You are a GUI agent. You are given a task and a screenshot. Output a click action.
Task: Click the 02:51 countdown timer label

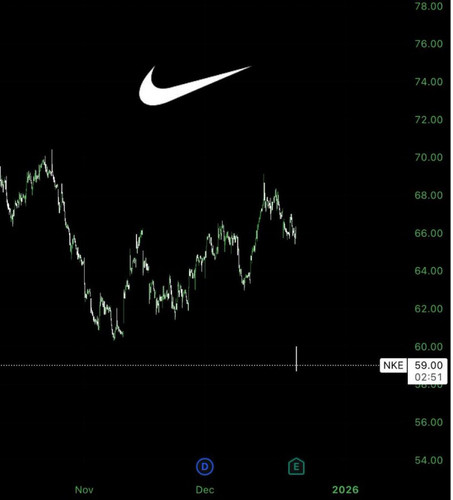(428, 378)
